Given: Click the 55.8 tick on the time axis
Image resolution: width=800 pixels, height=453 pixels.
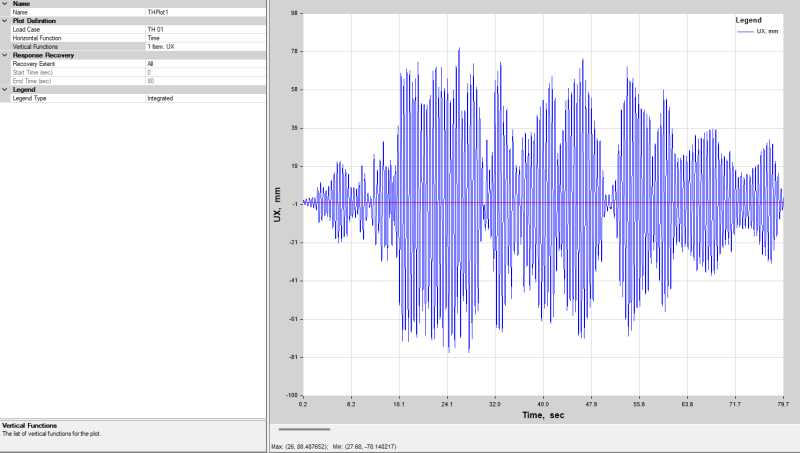Looking at the screenshot, I should (639, 404).
